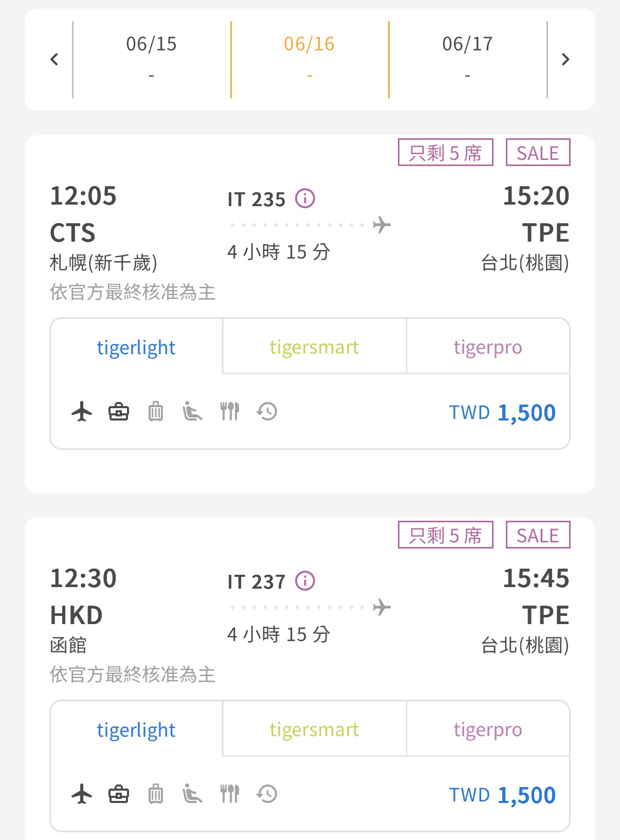Pick the 06/17 date
Image resolution: width=620 pixels, height=840 pixels.
coord(467,59)
